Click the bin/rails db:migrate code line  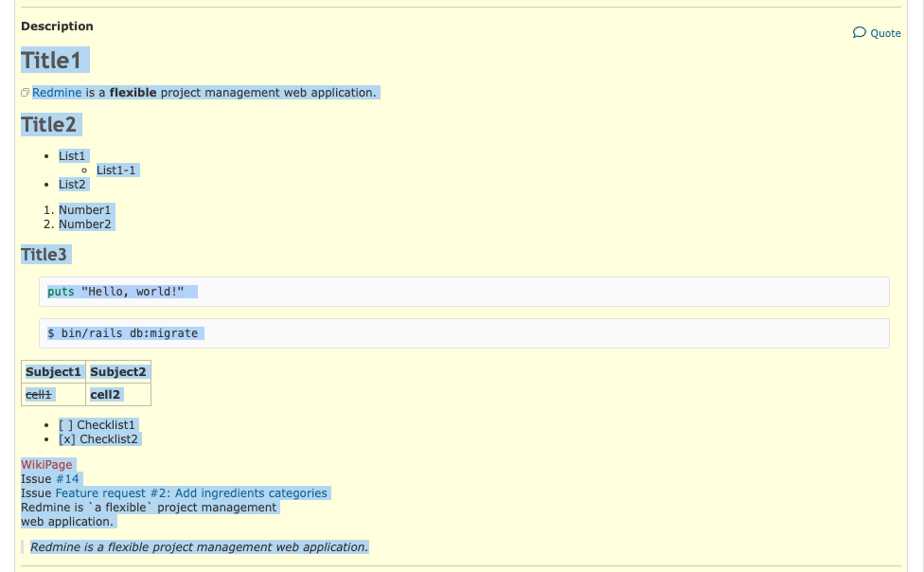tap(122, 333)
